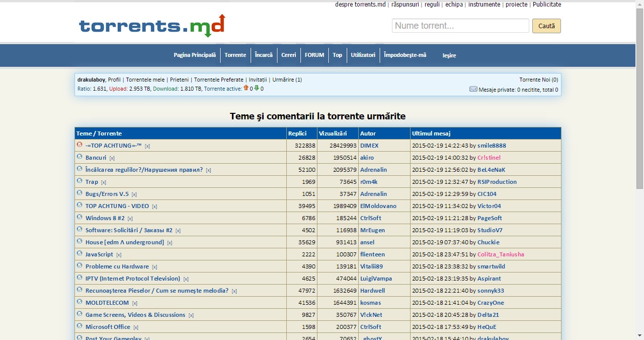Click the green download arrow icon

pyautogui.click(x=257, y=88)
